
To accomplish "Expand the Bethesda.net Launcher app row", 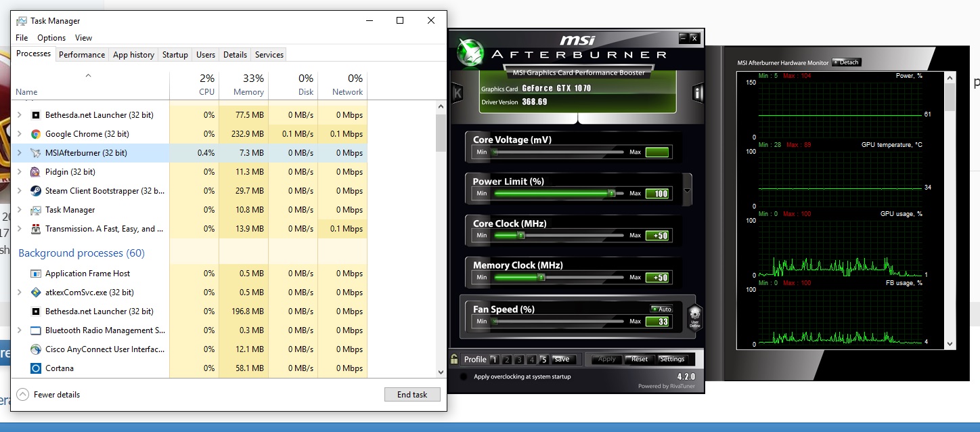I will (19, 115).
